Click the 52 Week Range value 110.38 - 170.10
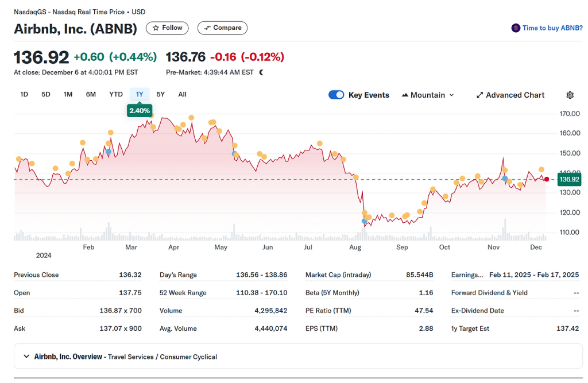 pos(262,293)
